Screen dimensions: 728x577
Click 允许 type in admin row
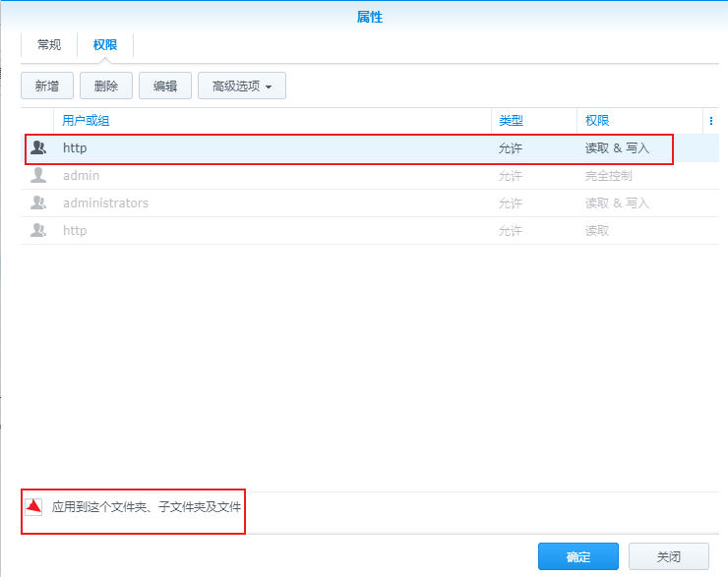point(511,176)
